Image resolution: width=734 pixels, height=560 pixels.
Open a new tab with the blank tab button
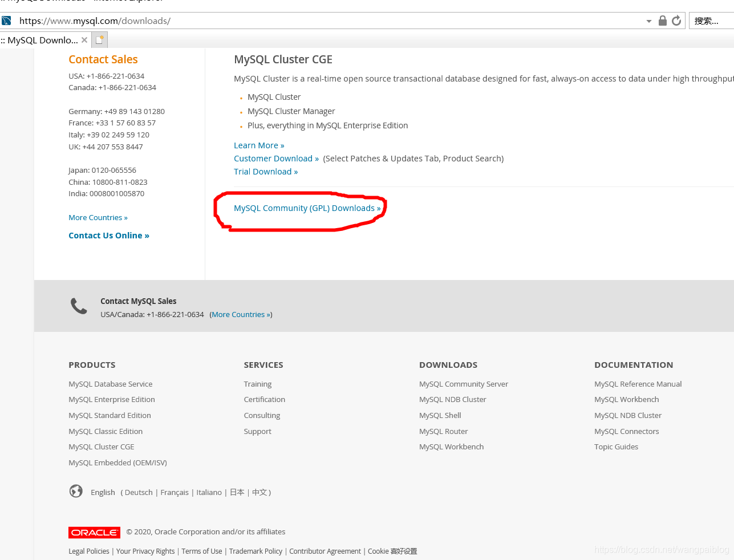pyautogui.click(x=100, y=40)
